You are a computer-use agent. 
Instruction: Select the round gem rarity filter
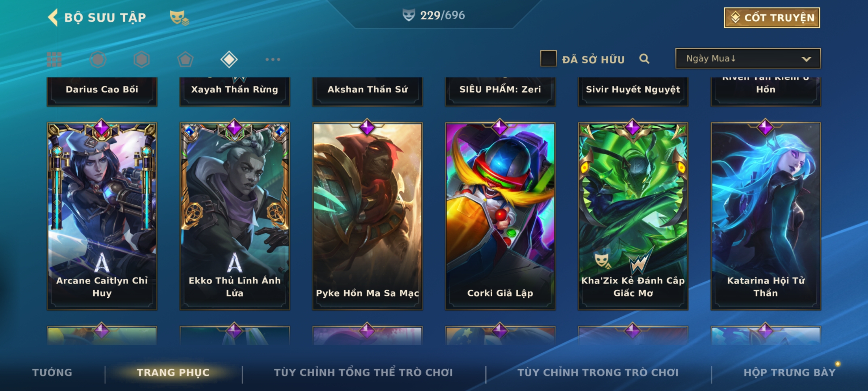coord(98,59)
